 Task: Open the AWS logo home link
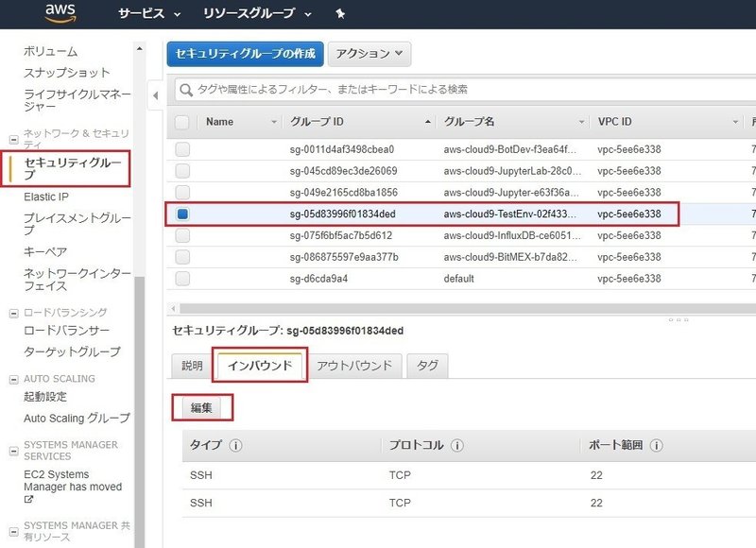60,13
